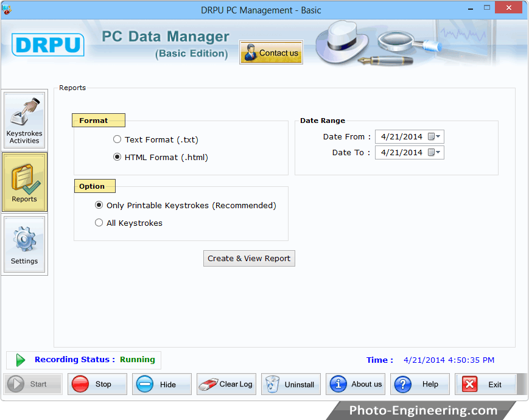Click the green recording status play icon

[21, 360]
